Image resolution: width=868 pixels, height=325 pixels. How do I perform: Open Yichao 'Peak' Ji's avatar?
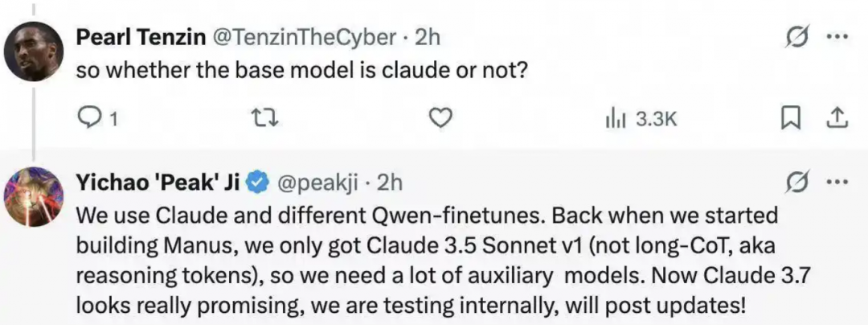click(x=34, y=198)
